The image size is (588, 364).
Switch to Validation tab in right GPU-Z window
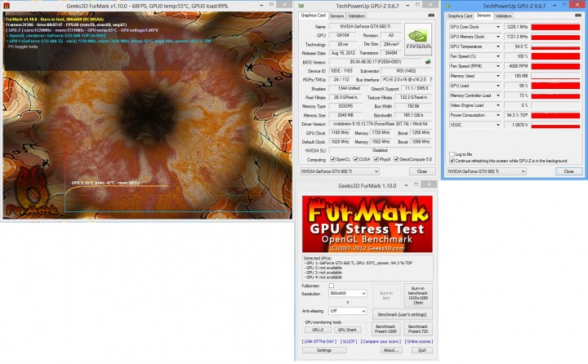(x=503, y=16)
